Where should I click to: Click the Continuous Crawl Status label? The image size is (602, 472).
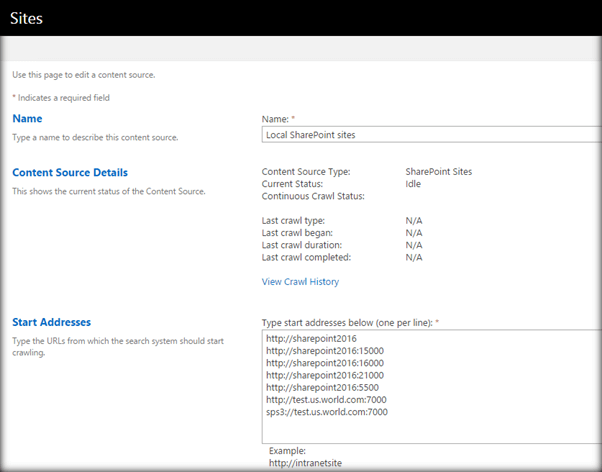313,196
